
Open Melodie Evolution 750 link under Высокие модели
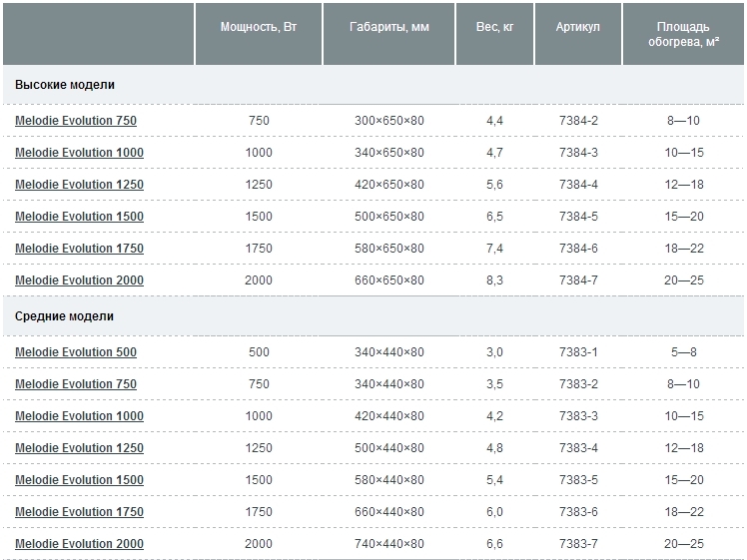click(76, 121)
